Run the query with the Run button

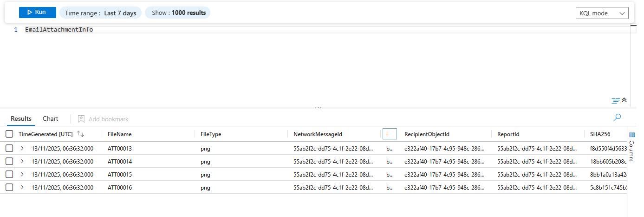tap(38, 13)
